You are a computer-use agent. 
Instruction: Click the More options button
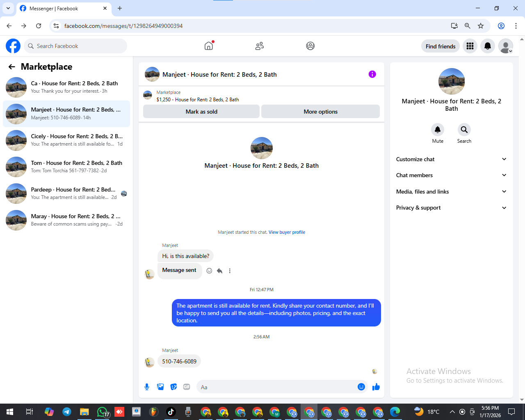(x=320, y=112)
